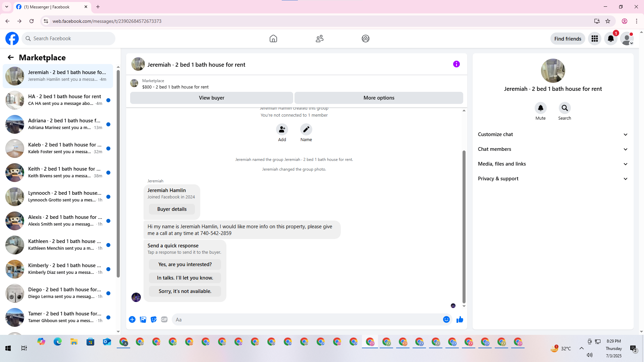
Task: Click the Search magnifier in chat info panel
Action: (x=565, y=108)
